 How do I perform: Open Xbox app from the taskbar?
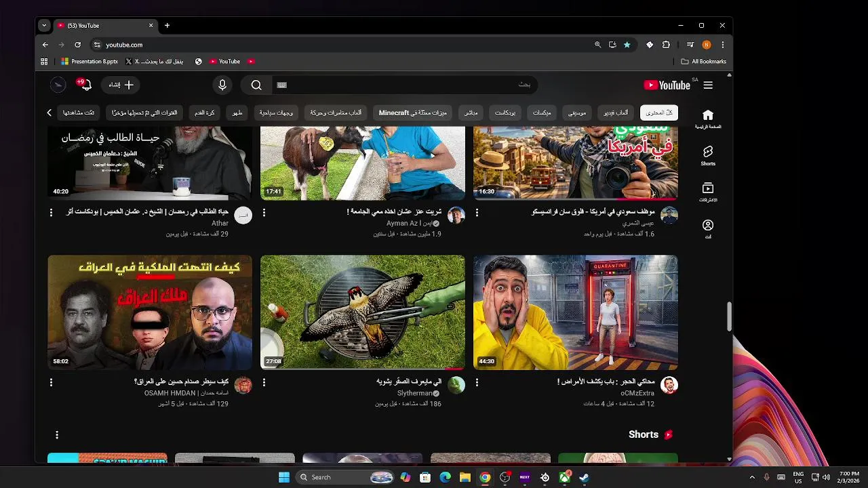[x=564, y=477]
